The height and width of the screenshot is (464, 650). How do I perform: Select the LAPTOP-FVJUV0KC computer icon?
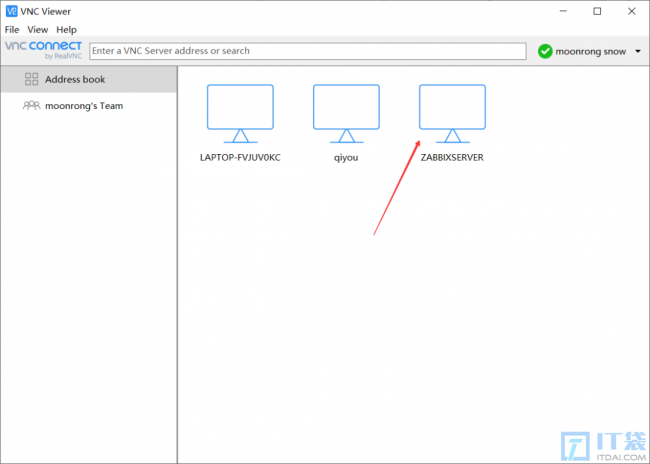click(x=240, y=114)
